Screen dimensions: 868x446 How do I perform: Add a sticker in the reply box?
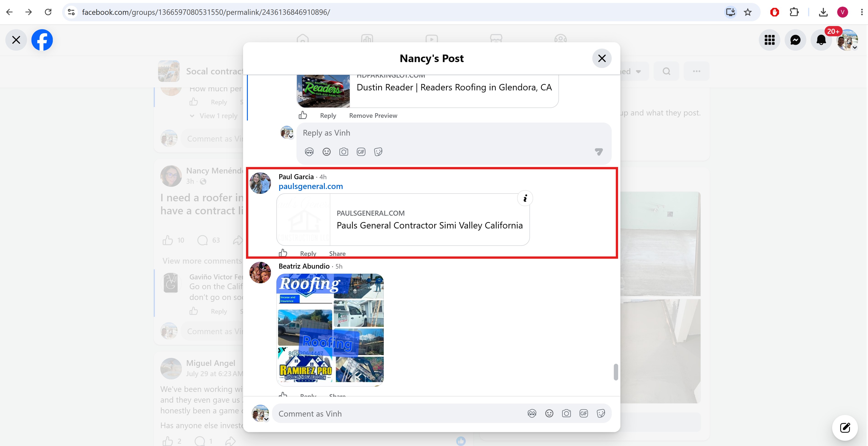click(x=378, y=152)
